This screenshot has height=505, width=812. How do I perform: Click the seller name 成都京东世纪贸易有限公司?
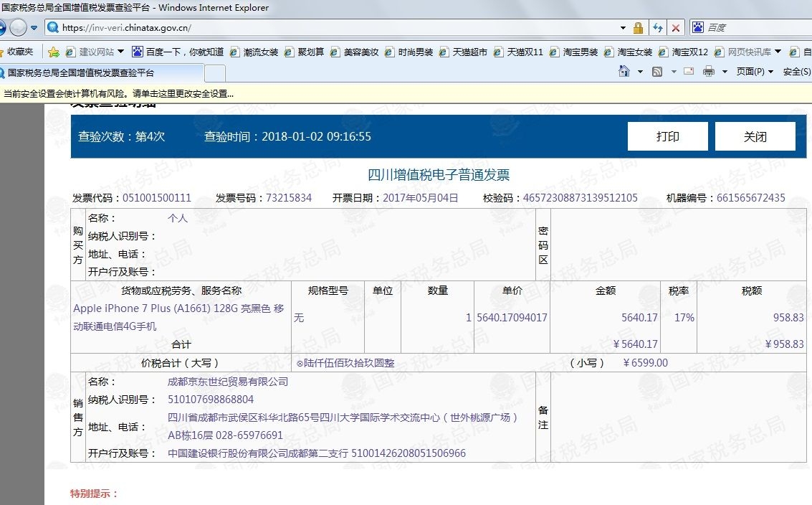click(x=228, y=382)
